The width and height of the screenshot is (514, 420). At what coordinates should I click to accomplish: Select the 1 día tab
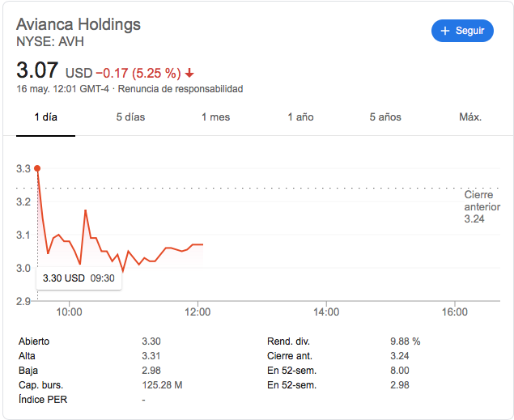coord(45,117)
